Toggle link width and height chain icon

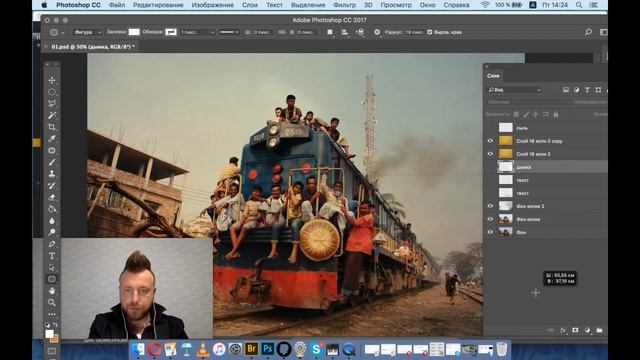[x=282, y=32]
